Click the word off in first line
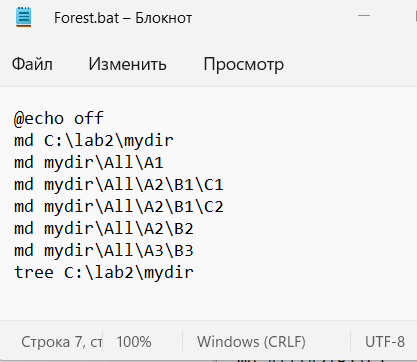This screenshot has width=417, height=362. pyautogui.click(x=89, y=118)
